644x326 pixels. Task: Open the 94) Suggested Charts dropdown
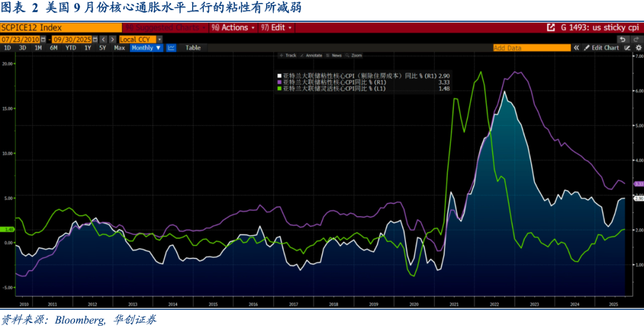[x=166, y=27]
